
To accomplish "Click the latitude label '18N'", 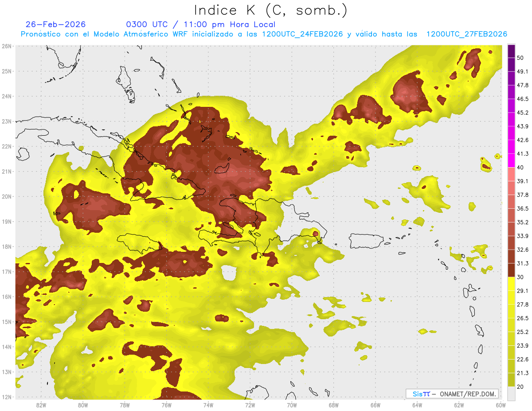I will 7,247.
